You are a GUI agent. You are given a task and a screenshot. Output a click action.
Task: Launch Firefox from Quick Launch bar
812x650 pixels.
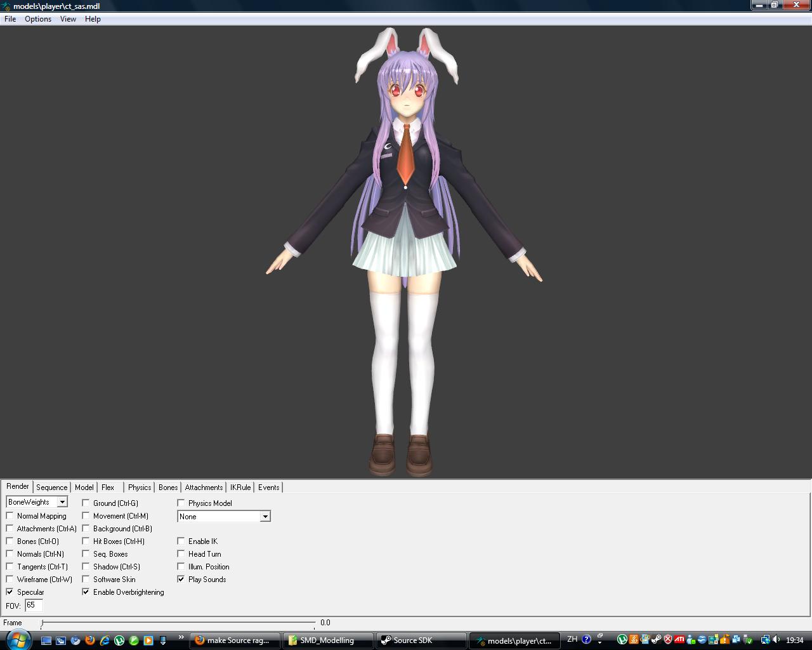90,640
